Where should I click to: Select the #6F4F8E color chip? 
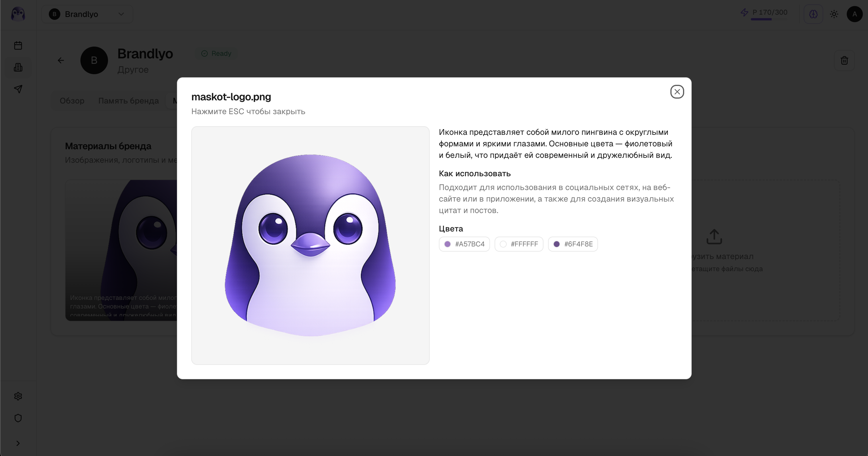click(573, 244)
